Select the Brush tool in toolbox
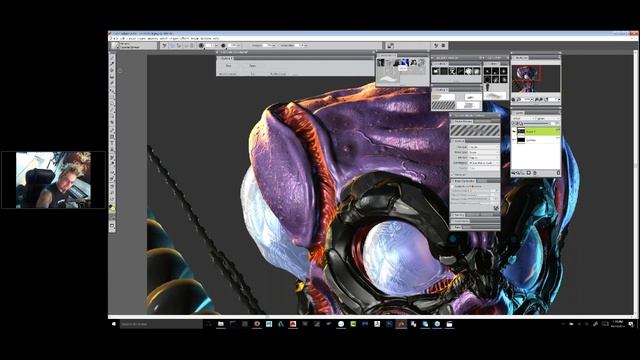The width and height of the screenshot is (640, 360). coord(112,58)
